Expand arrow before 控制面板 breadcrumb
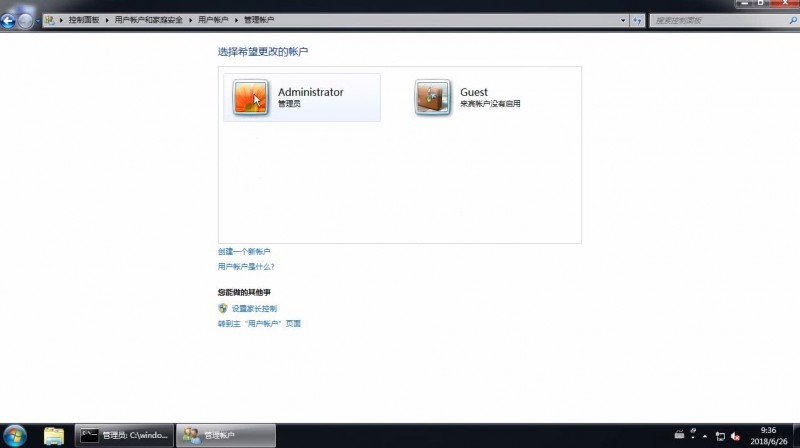The image size is (800, 448). 61,20
